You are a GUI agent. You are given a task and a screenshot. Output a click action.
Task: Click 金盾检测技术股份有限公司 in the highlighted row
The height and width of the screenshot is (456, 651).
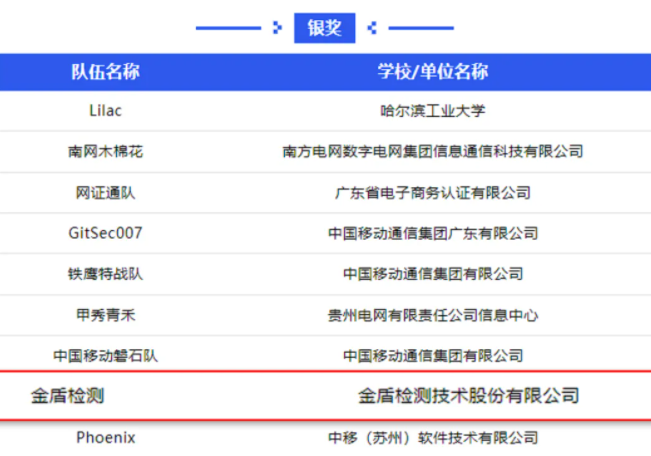pos(468,396)
